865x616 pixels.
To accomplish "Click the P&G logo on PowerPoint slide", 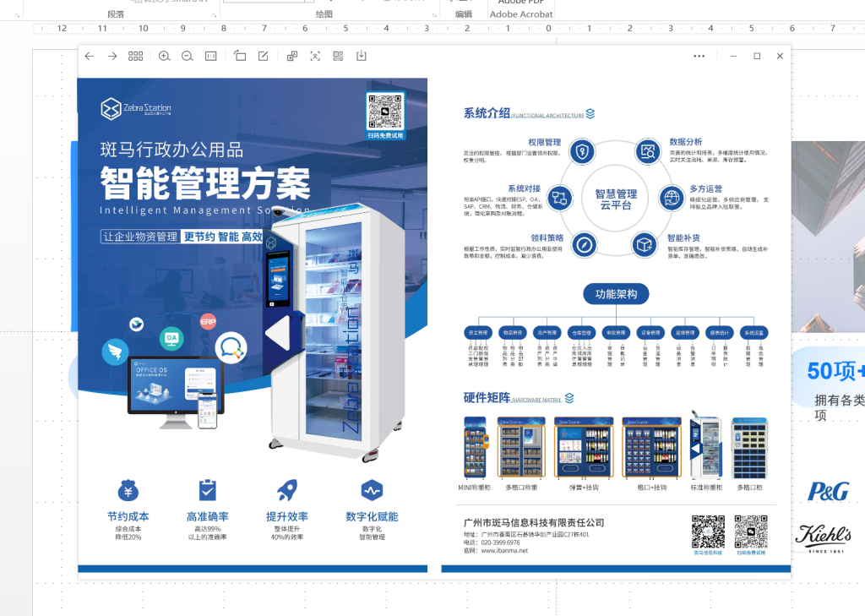I will [829, 491].
